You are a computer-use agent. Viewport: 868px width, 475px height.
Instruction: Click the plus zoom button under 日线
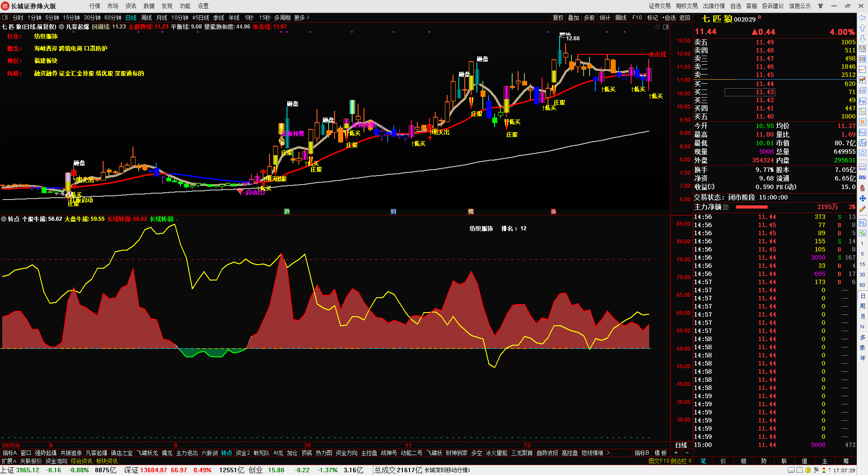click(676, 453)
